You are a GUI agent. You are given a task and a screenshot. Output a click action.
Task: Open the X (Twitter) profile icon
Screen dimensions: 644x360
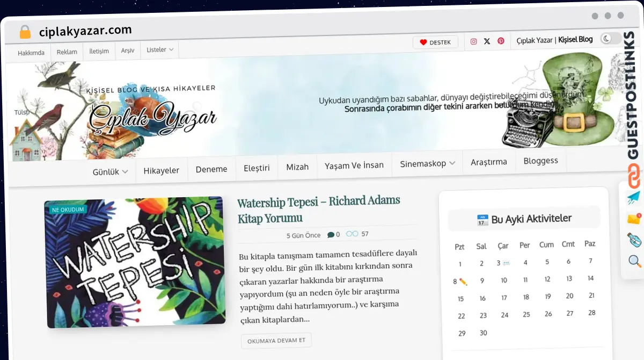[487, 41]
